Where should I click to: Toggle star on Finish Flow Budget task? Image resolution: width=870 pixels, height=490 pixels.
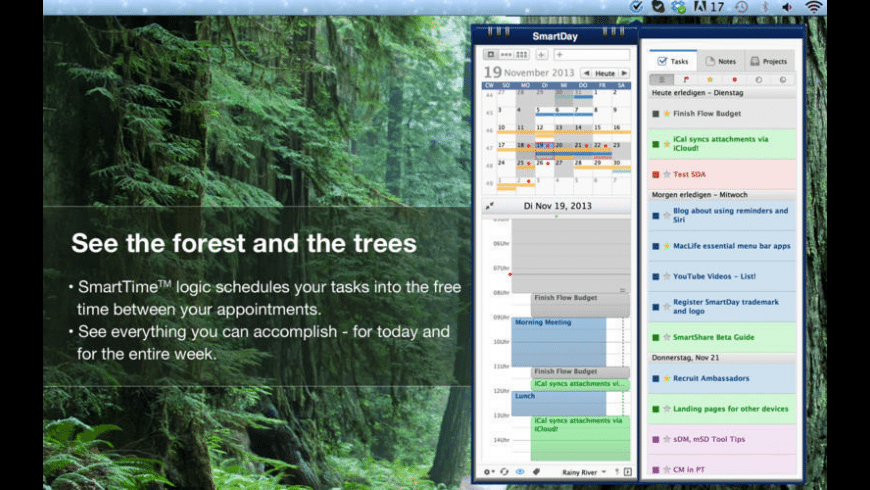666,114
